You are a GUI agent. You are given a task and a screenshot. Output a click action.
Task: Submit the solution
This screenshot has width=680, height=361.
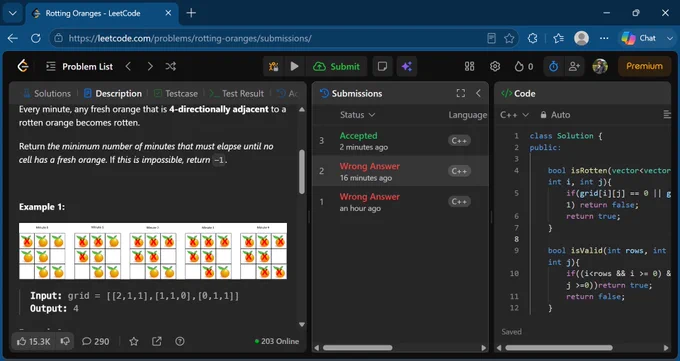click(x=337, y=66)
